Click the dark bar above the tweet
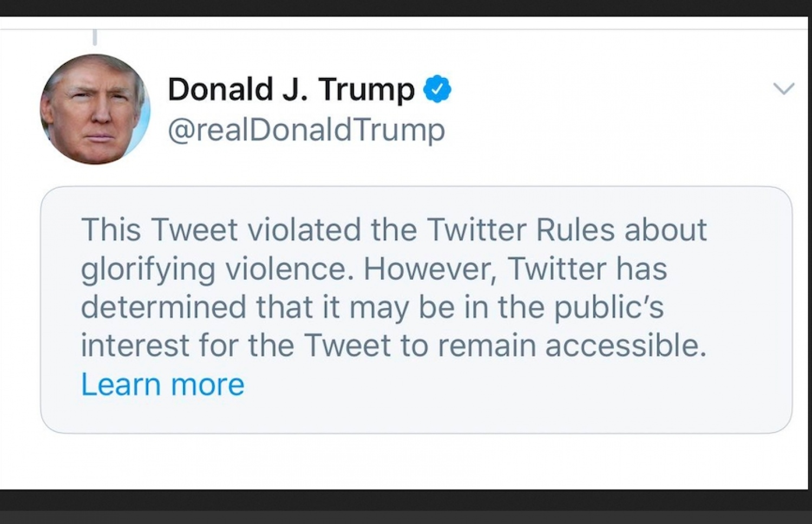The height and width of the screenshot is (524, 812). [x=406, y=8]
